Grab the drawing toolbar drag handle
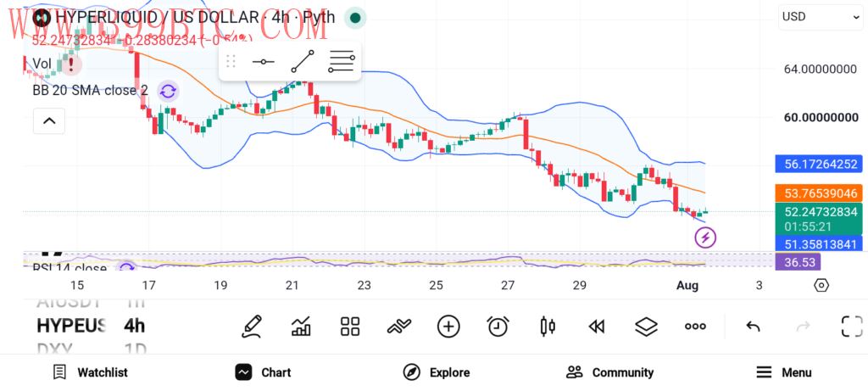This screenshot has height=391, width=868. [231, 61]
